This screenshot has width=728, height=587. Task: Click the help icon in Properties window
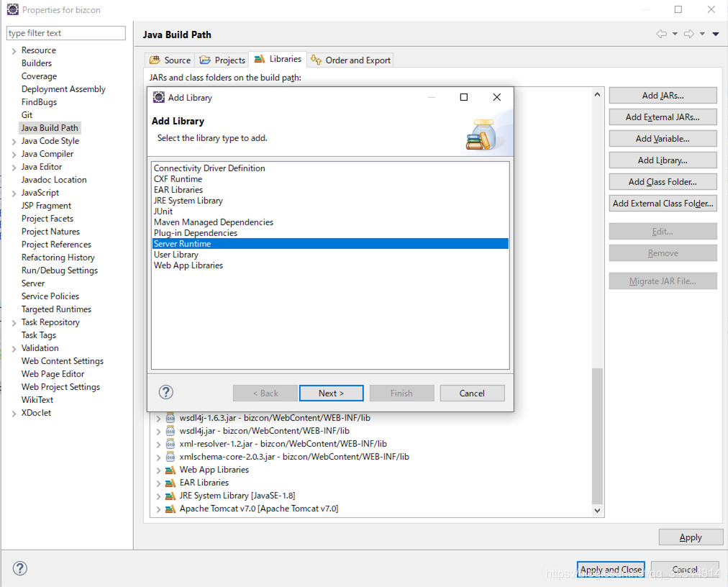coord(20,568)
